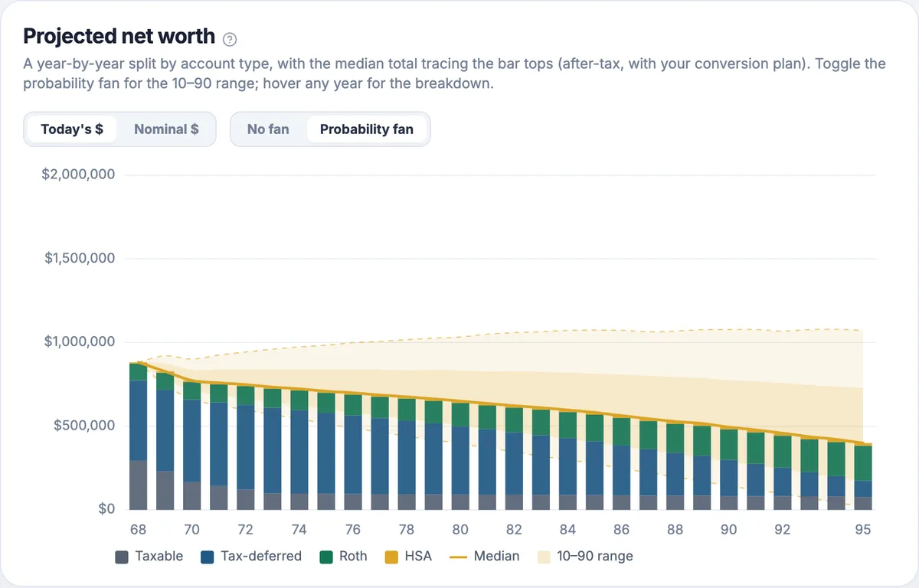Viewport: 919px width, 588px height.
Task: Click the Tax-deferred legend swatch
Action: coord(207,557)
